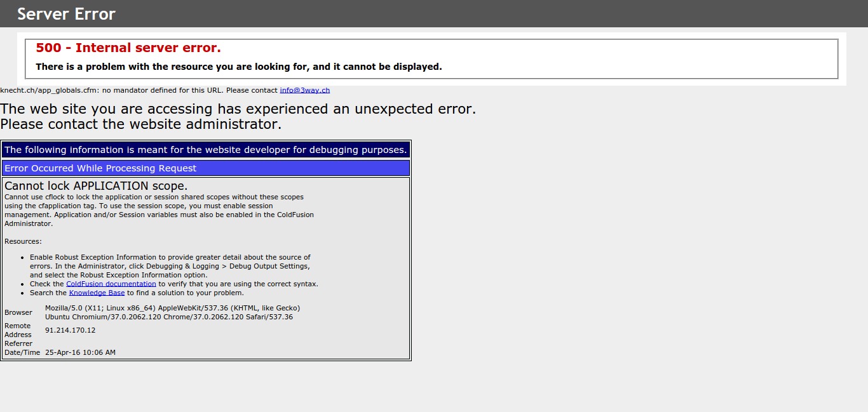868x412 pixels.
Task: Open the ColdFusion documentation link
Action: [x=111, y=284]
